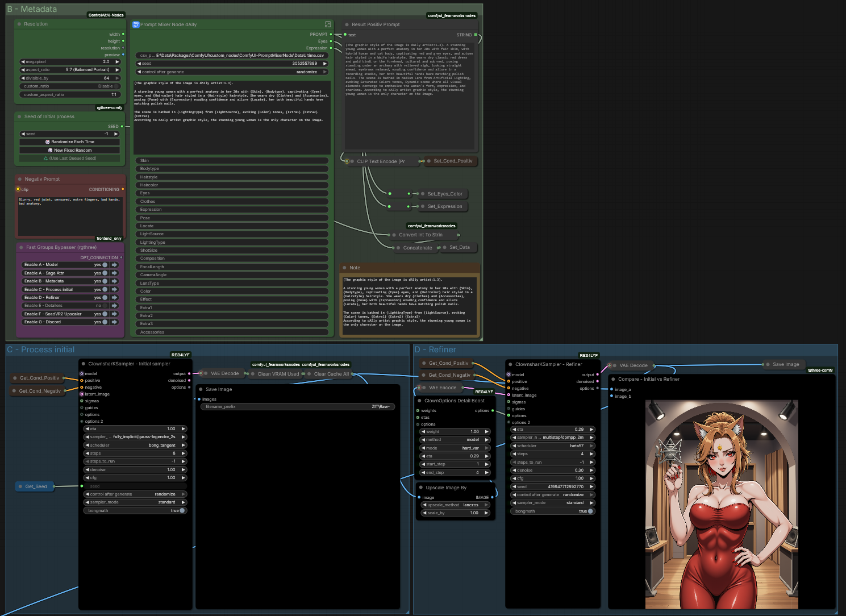
Task: Select the Hairstyle row in Prompt Mixer
Action: [232, 177]
